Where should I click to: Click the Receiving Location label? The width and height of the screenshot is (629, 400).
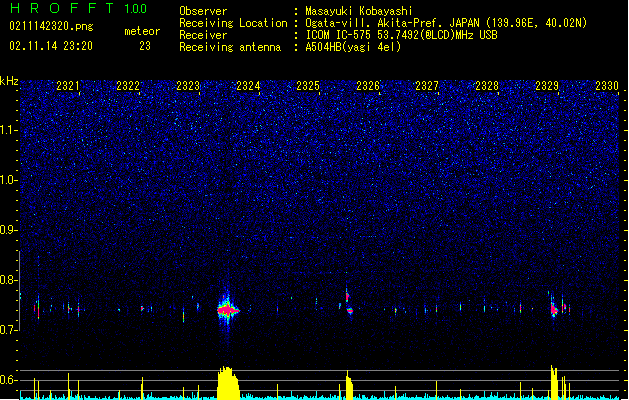[233, 23]
